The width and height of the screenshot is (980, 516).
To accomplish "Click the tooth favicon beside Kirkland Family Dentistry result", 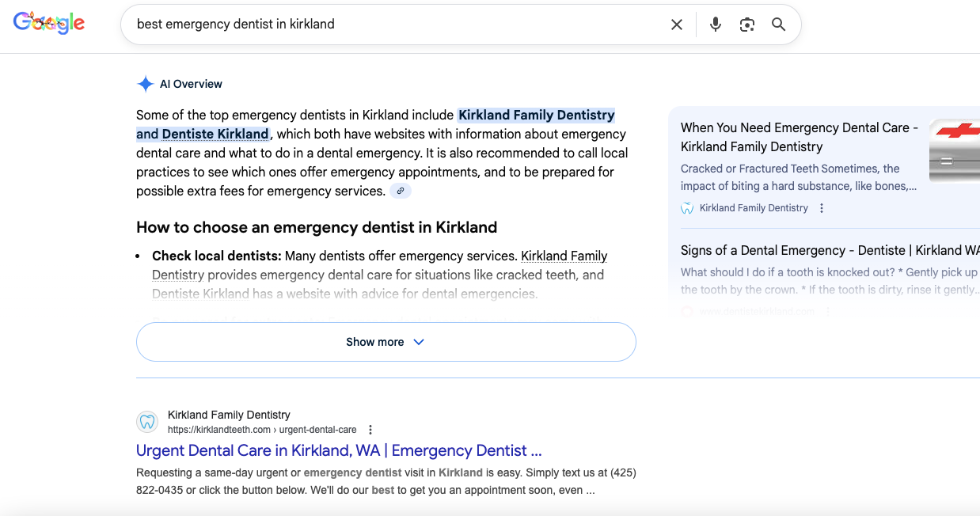I will point(147,421).
